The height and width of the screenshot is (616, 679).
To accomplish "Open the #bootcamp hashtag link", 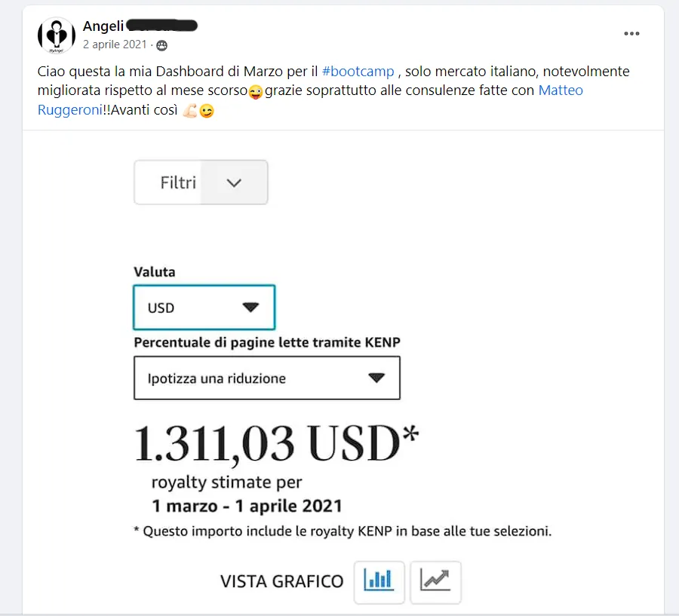I will point(358,71).
